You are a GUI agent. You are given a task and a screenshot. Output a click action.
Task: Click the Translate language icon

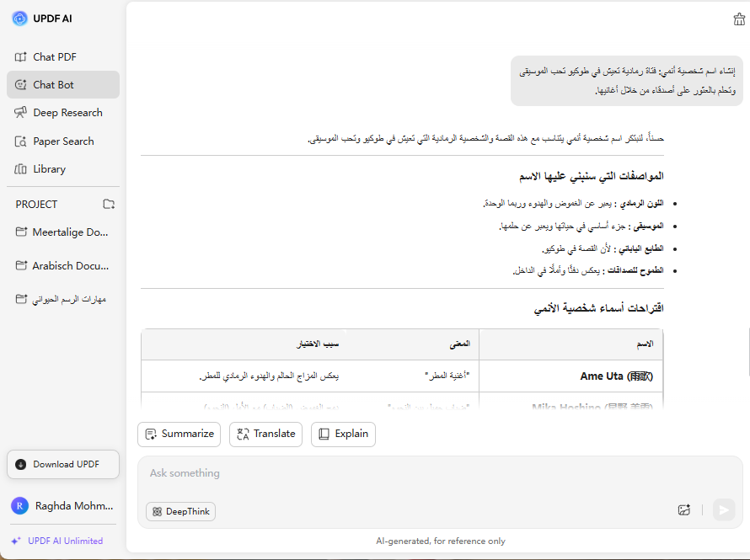pyautogui.click(x=243, y=435)
